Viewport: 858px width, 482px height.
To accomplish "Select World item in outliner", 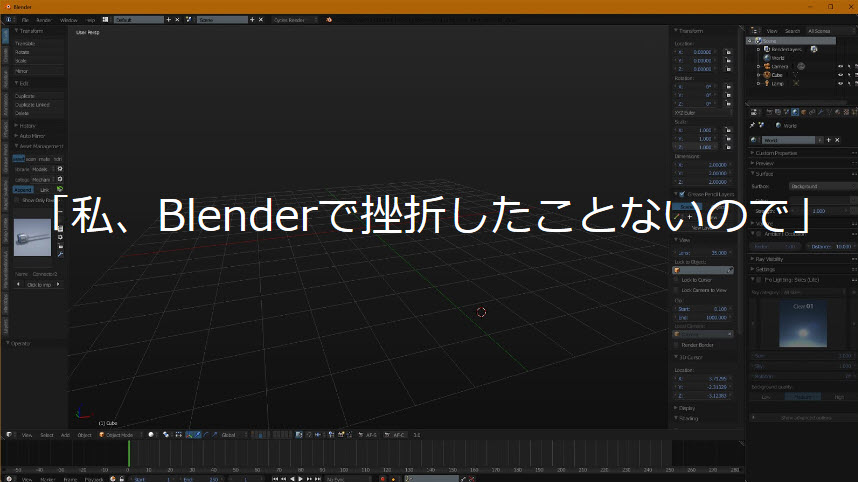I will pyautogui.click(x=775, y=58).
